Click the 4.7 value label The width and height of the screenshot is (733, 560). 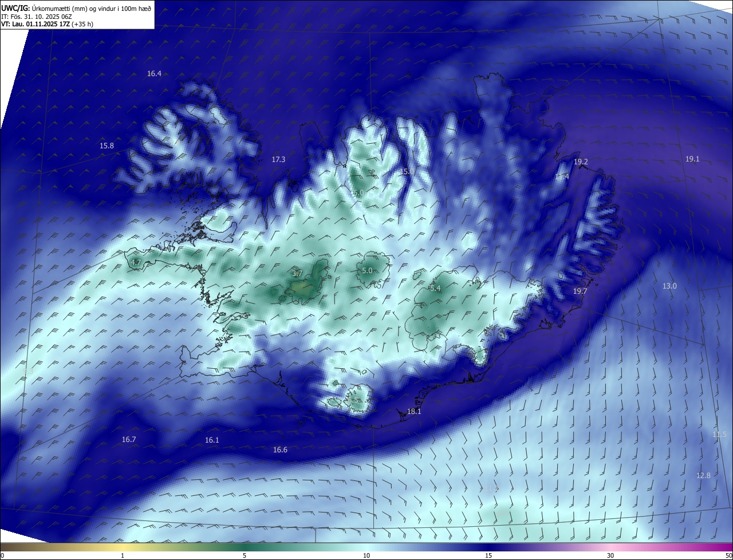pos(136,262)
